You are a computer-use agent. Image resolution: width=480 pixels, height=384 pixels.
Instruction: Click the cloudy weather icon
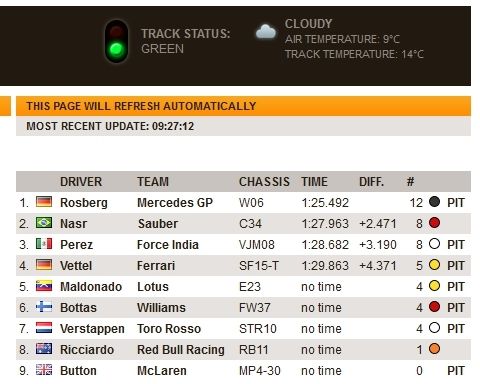click(266, 32)
